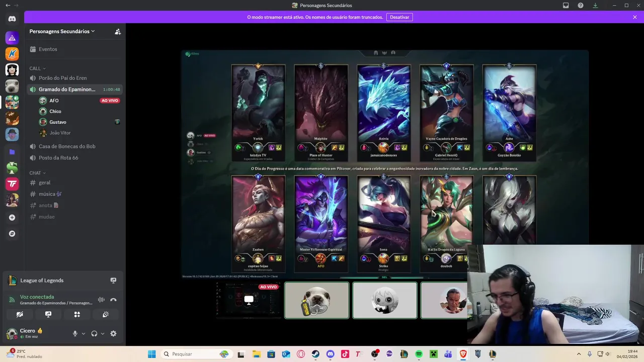
Task: Open the system volume tray icon
Action: click(608, 354)
